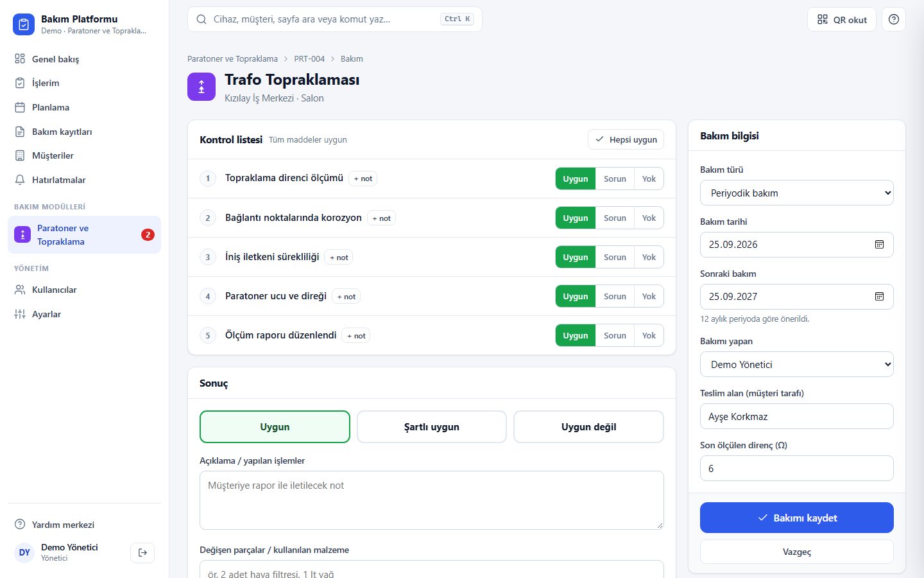Image resolution: width=924 pixels, height=578 pixels.
Task: Go to Genel bakış in sidebar
Action: (84, 59)
